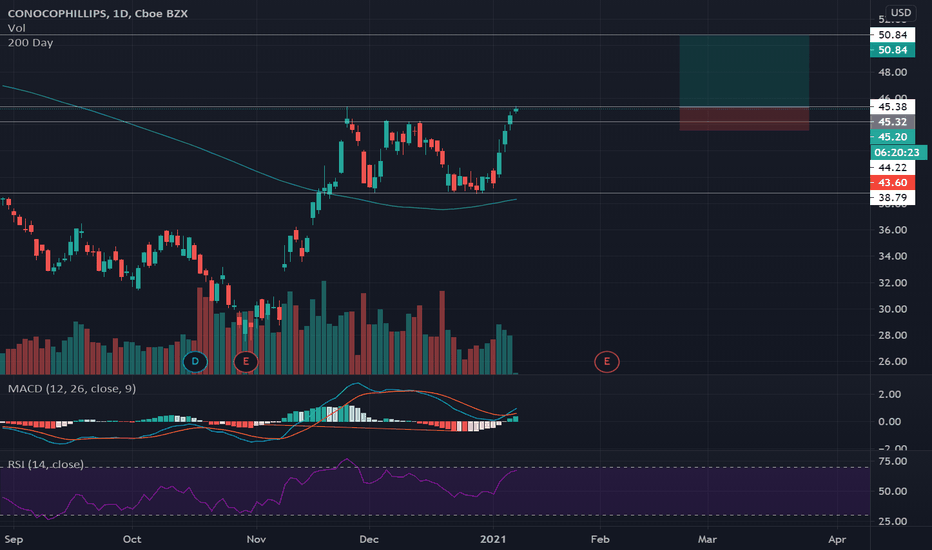Click the 30.00 price scale value
Image resolution: width=932 pixels, height=550 pixels.
[893, 309]
